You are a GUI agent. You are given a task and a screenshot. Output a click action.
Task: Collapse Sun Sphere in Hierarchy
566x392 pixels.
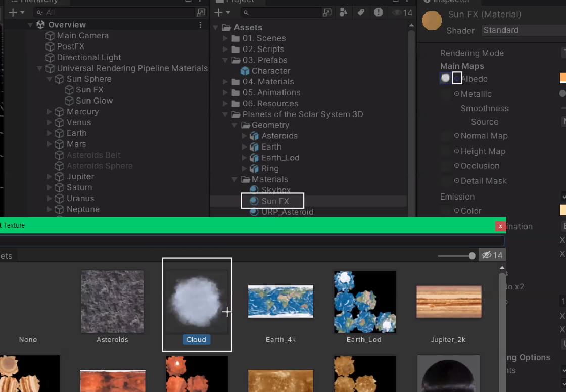[x=50, y=79]
